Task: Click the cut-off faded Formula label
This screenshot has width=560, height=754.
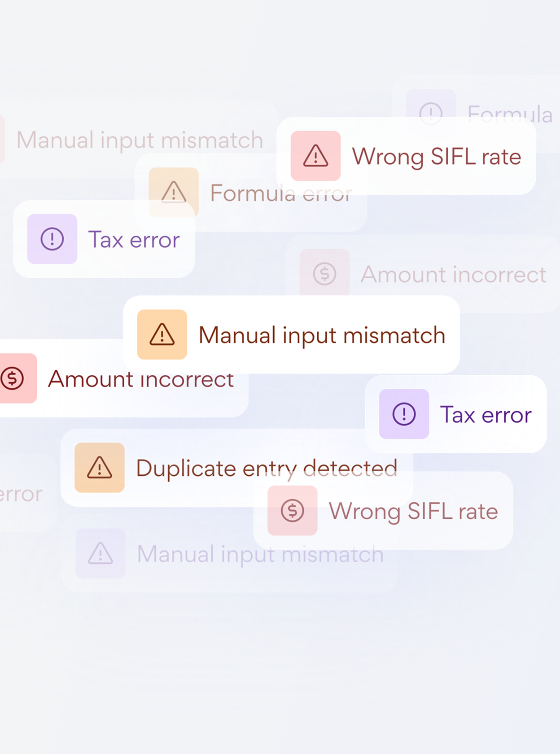Action: [x=509, y=114]
